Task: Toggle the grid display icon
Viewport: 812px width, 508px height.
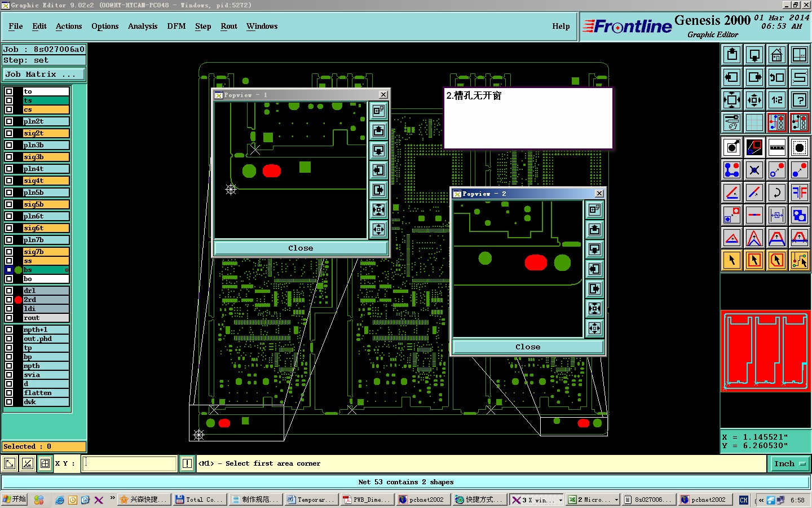Action: point(754,122)
